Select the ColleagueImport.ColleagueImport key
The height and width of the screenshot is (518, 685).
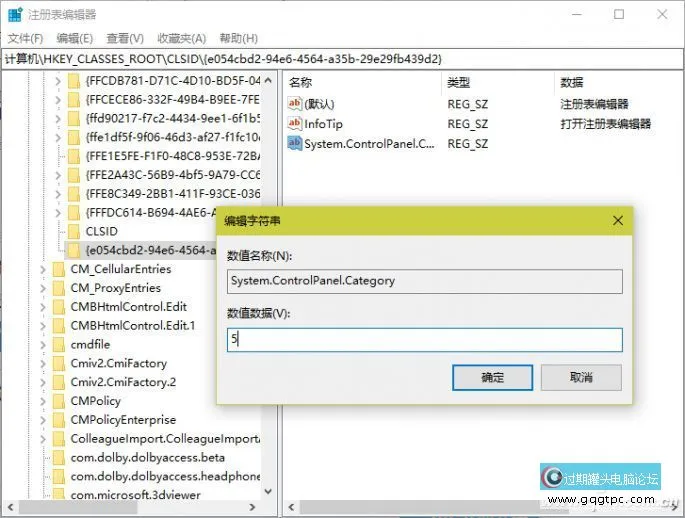(x=165, y=439)
